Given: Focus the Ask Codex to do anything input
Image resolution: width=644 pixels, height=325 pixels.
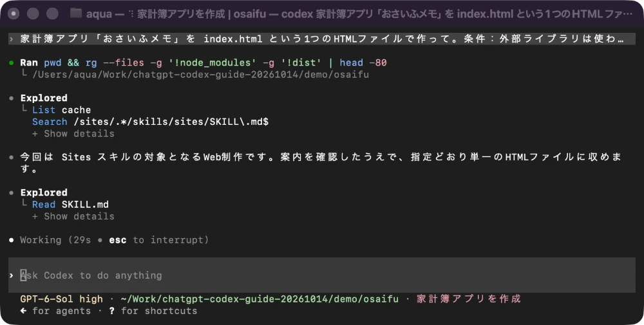Looking at the screenshot, I should click(322, 275).
